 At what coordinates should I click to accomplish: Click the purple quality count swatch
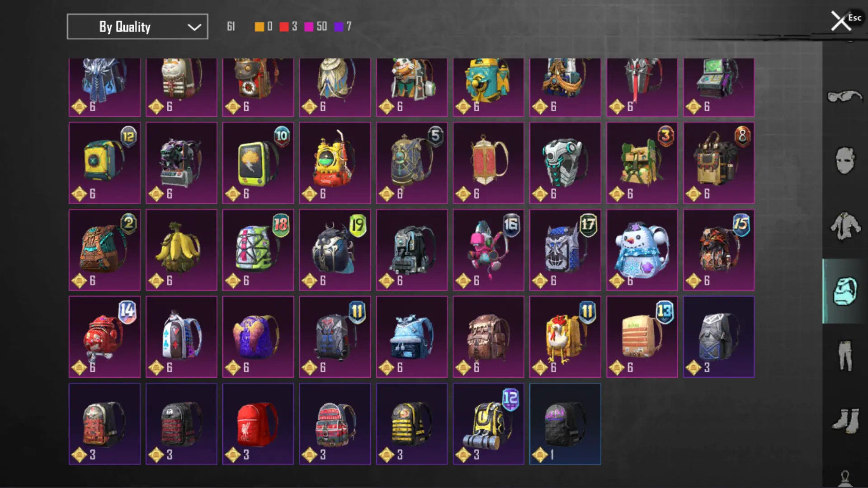coord(343,27)
